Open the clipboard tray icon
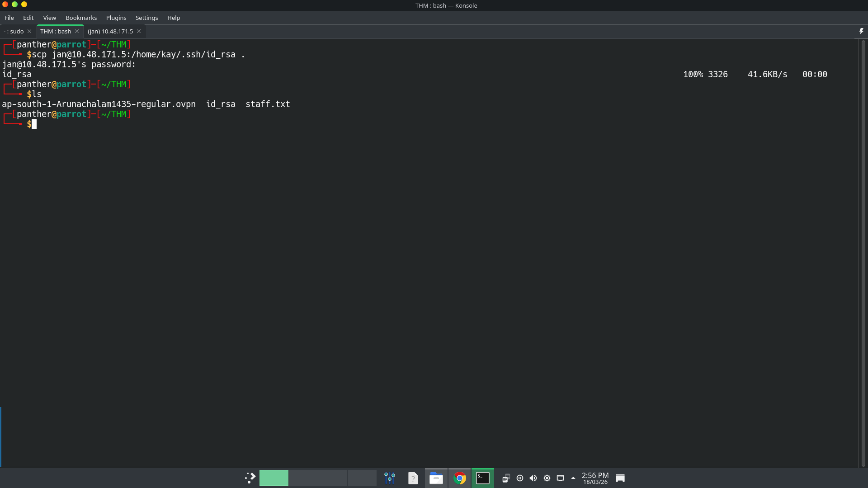868x488 pixels. (506, 478)
